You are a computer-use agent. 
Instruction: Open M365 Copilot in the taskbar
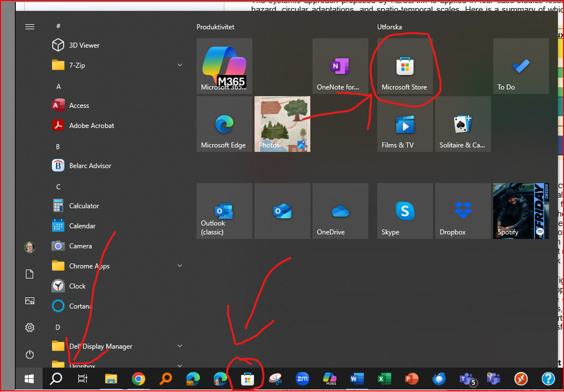(x=330, y=379)
